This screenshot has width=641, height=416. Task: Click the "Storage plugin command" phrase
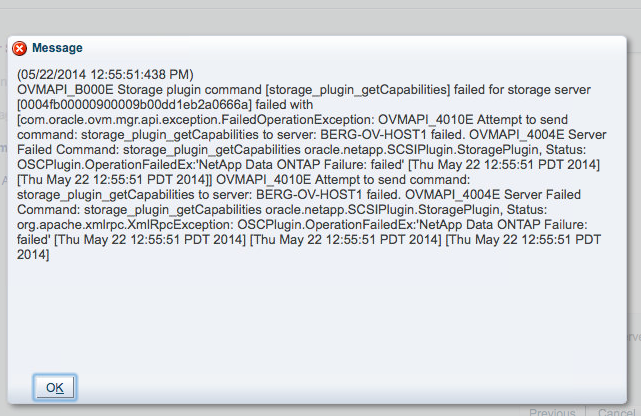tap(182, 90)
